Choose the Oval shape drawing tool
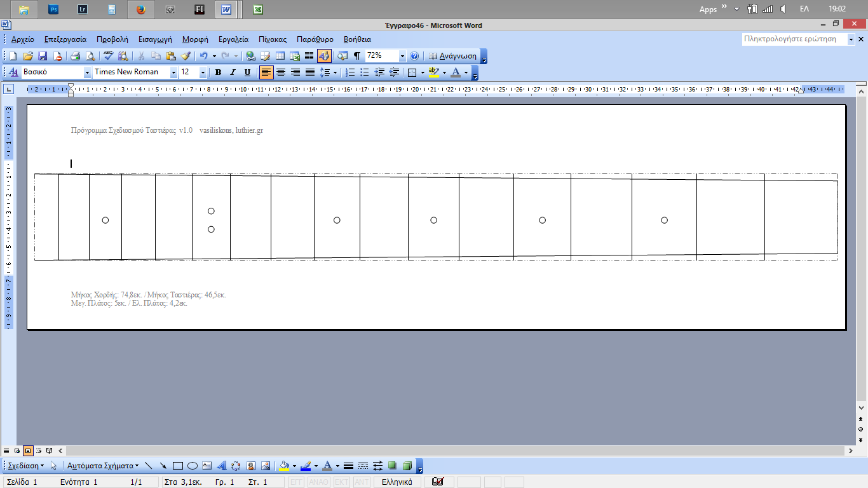The width and height of the screenshot is (868, 488). pyautogui.click(x=193, y=466)
